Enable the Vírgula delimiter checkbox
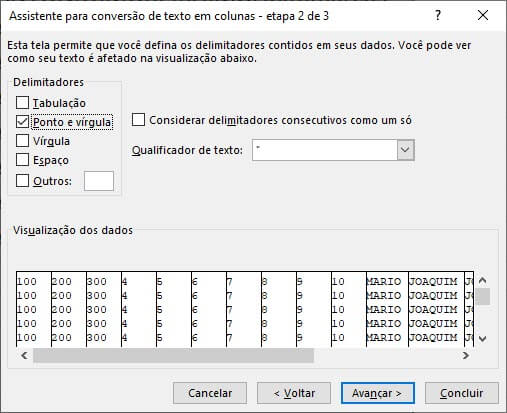 tap(22, 141)
